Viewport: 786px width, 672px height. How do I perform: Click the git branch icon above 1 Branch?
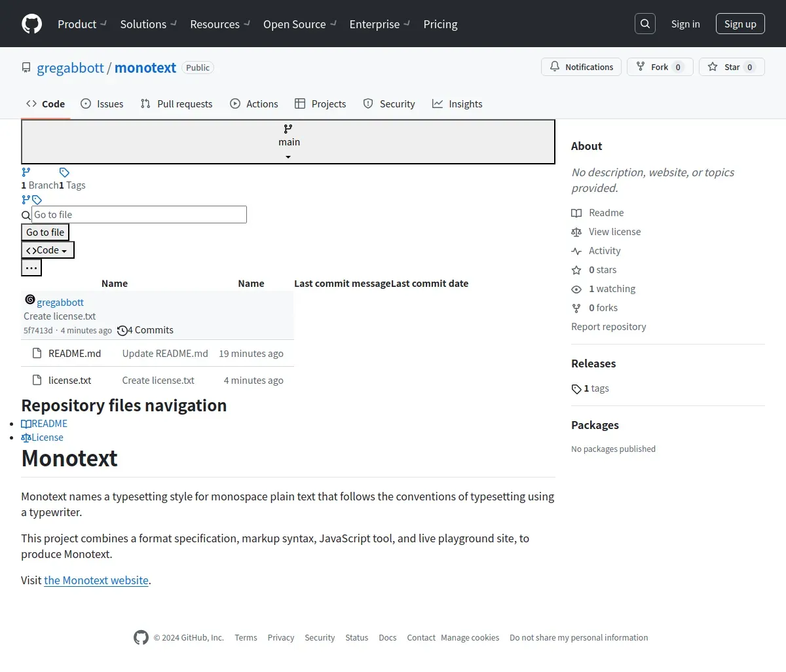pyautogui.click(x=26, y=172)
